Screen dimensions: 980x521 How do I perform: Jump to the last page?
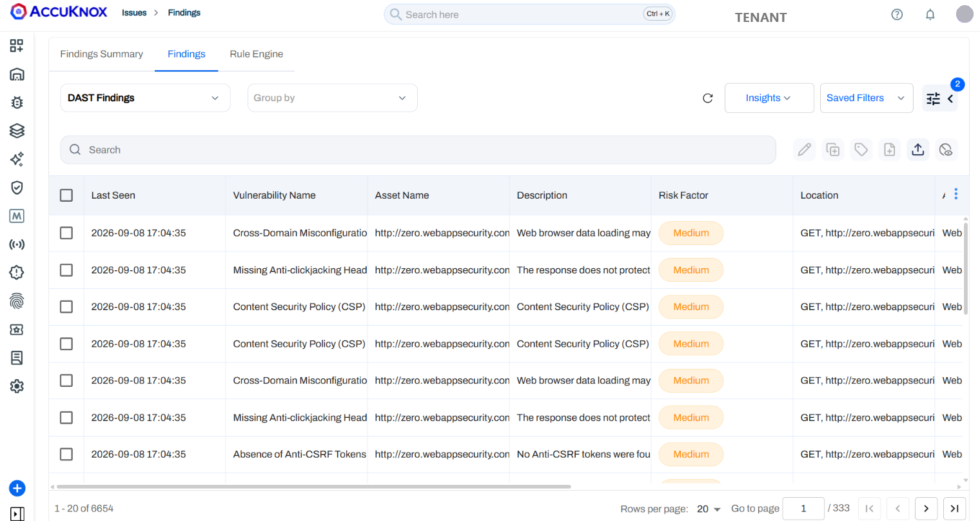[x=954, y=509]
